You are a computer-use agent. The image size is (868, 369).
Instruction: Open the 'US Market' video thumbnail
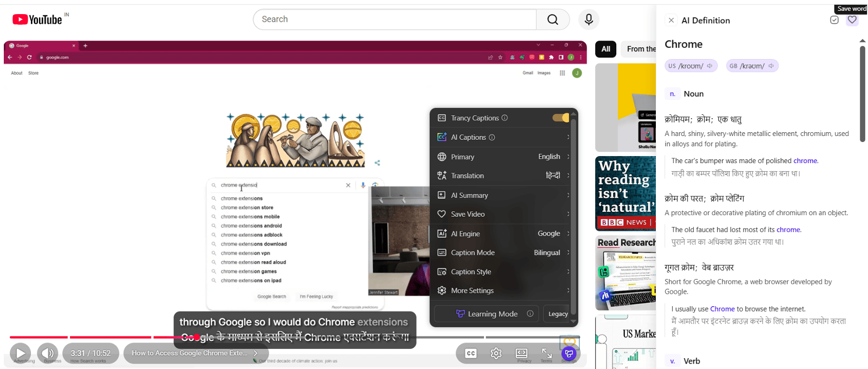(626, 342)
